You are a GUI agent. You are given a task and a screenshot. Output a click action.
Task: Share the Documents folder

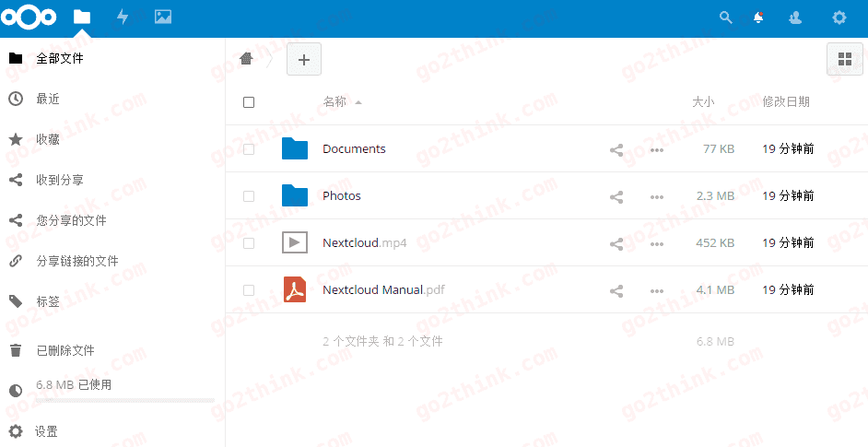(616, 149)
